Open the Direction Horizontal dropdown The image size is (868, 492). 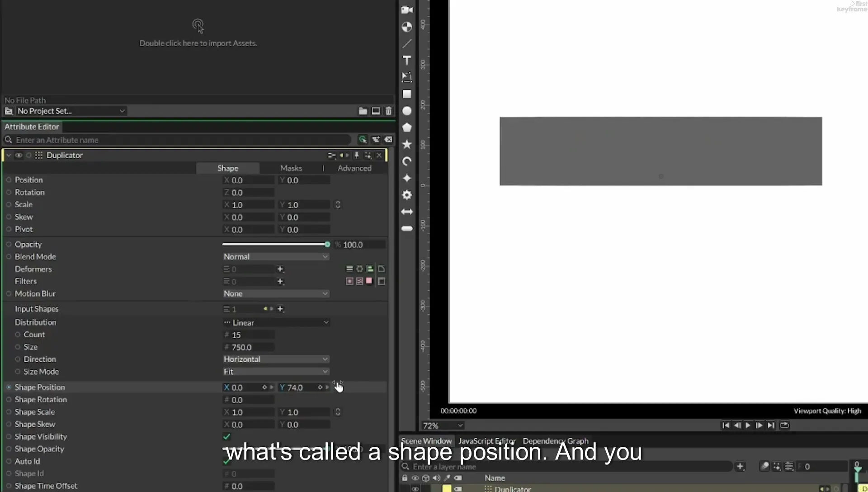click(x=276, y=359)
